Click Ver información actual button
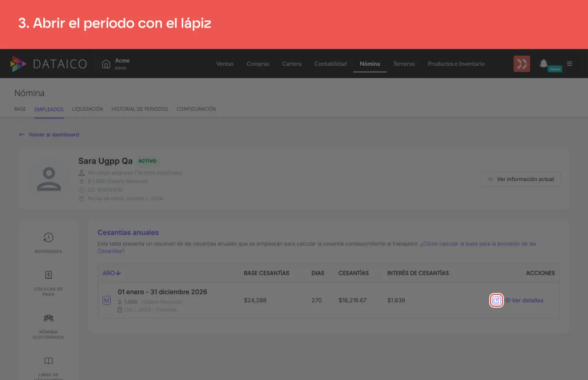This screenshot has height=380, width=588. (x=520, y=179)
